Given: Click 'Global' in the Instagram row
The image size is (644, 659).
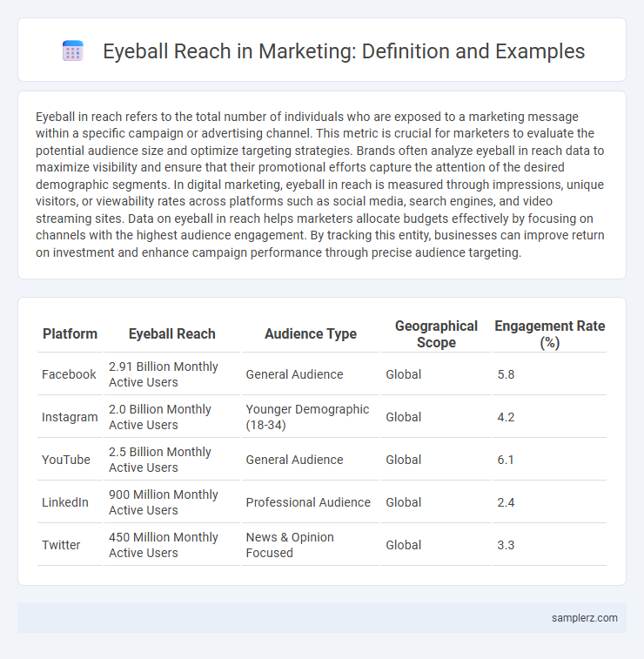Looking at the screenshot, I should coord(403,417).
